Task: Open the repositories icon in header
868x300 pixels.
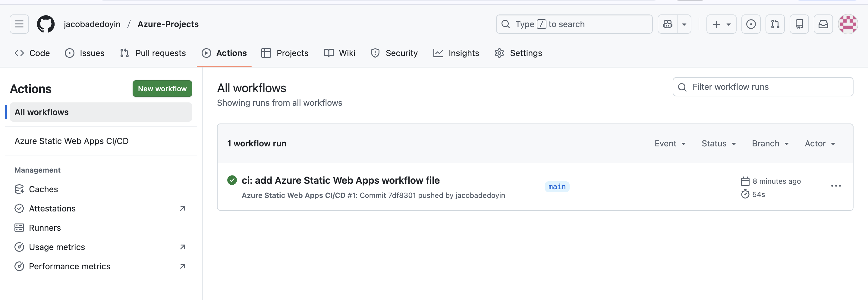Action: (x=799, y=24)
